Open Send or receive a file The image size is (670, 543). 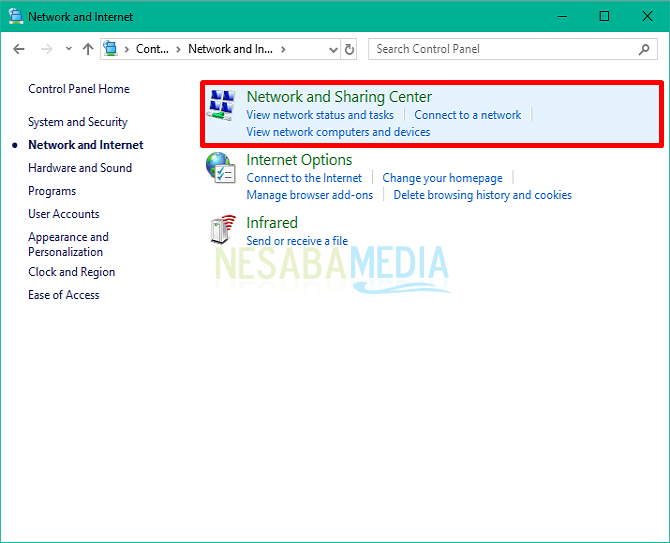pyautogui.click(x=297, y=241)
